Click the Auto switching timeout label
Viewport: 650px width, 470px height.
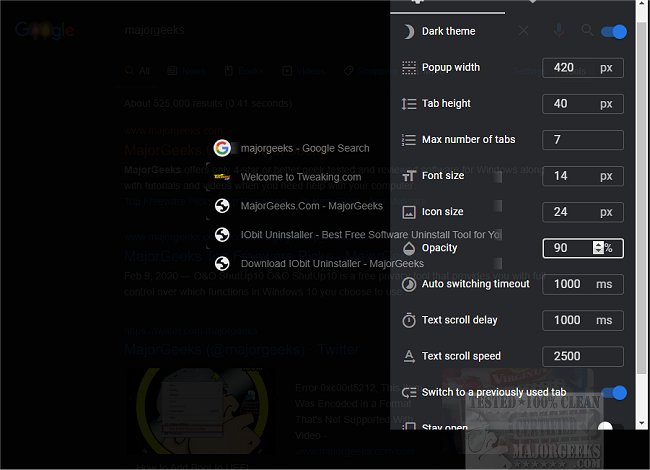coord(475,284)
